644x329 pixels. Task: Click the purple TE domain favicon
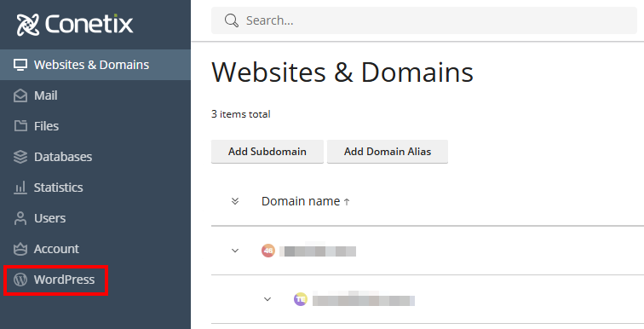(x=301, y=299)
